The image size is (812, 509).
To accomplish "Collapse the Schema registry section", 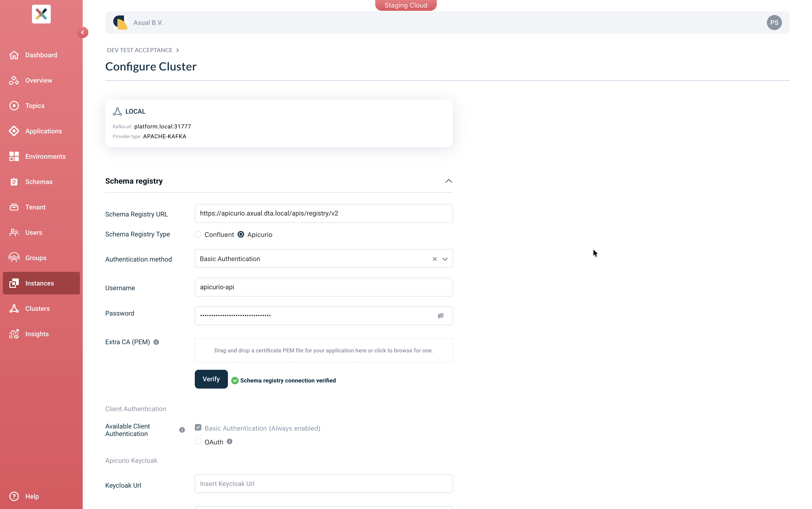I will 448,181.
